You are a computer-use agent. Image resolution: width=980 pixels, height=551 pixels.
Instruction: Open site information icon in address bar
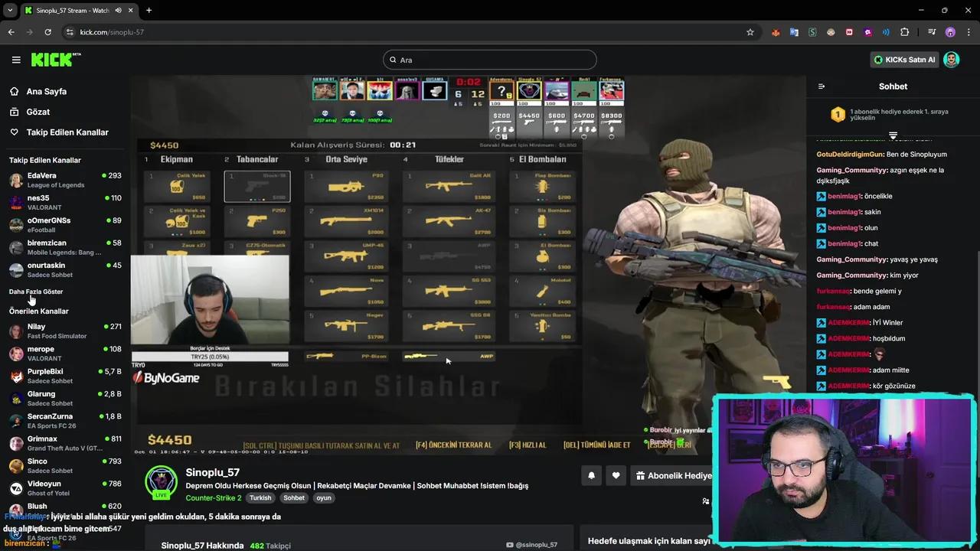click(70, 32)
